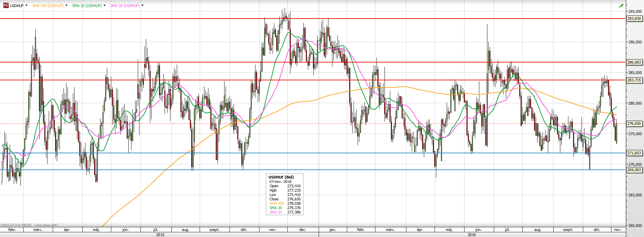Click the nov. 2015 month label
This screenshot has width=644, height=237.
[273, 230]
